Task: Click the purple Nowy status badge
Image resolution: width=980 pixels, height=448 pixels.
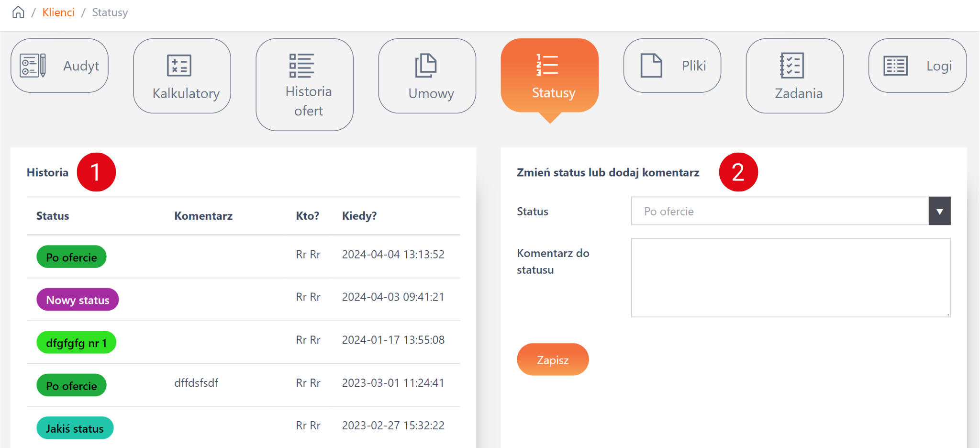Action: (78, 300)
